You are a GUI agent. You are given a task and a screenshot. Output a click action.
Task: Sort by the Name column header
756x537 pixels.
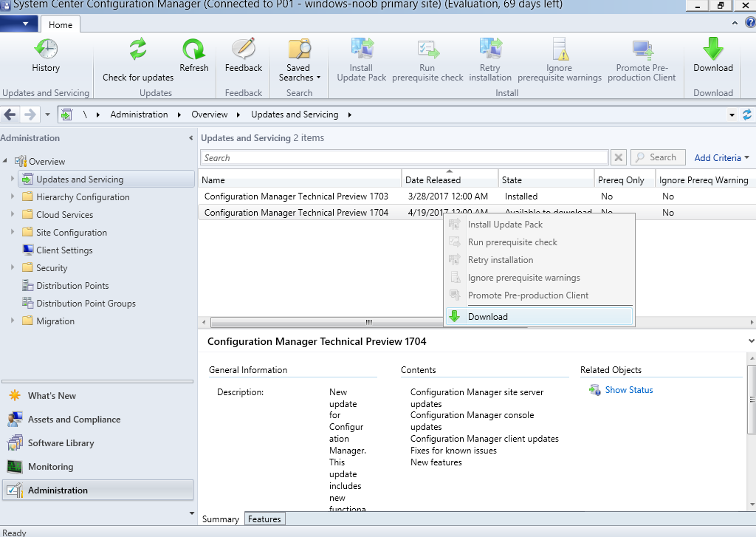[300, 180]
